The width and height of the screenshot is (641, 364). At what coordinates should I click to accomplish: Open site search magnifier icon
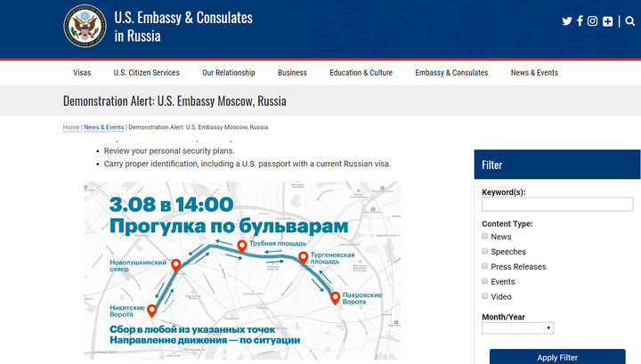(630, 20)
